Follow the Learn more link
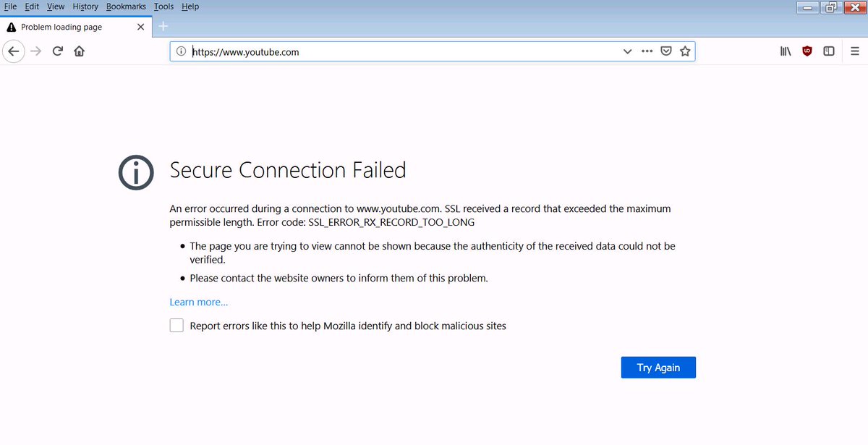This screenshot has height=445, width=868. pyautogui.click(x=199, y=302)
